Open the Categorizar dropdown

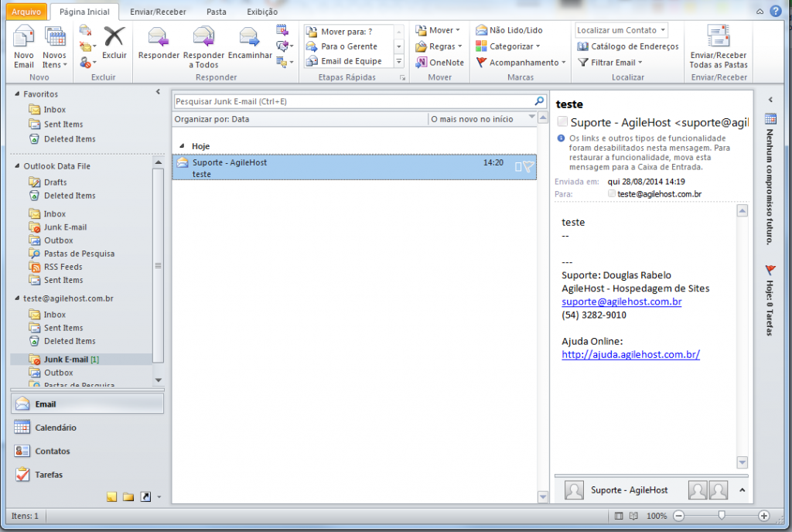508,46
